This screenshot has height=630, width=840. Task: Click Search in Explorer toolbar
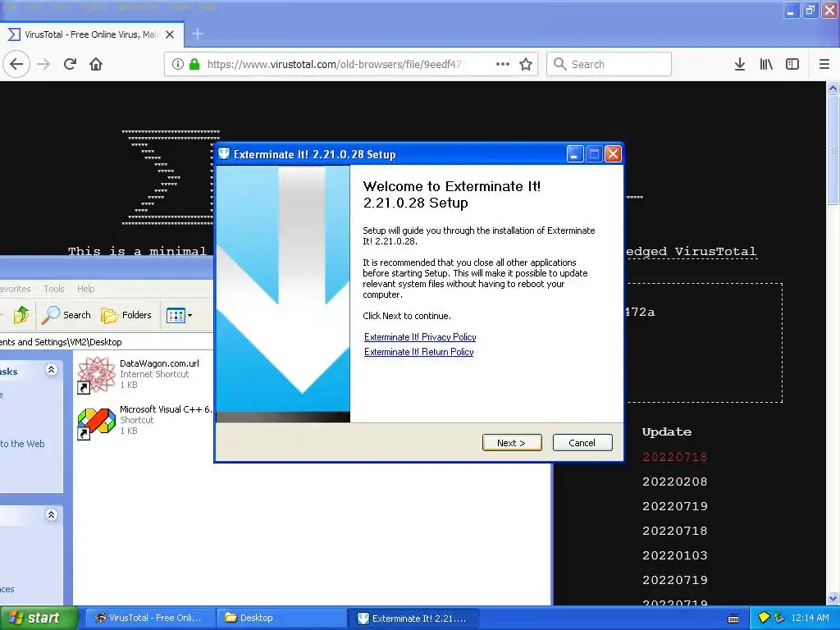point(66,315)
